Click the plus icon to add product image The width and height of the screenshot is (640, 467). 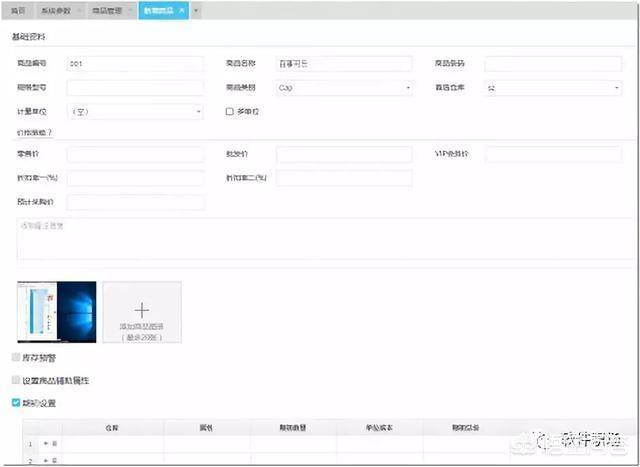pos(141,311)
